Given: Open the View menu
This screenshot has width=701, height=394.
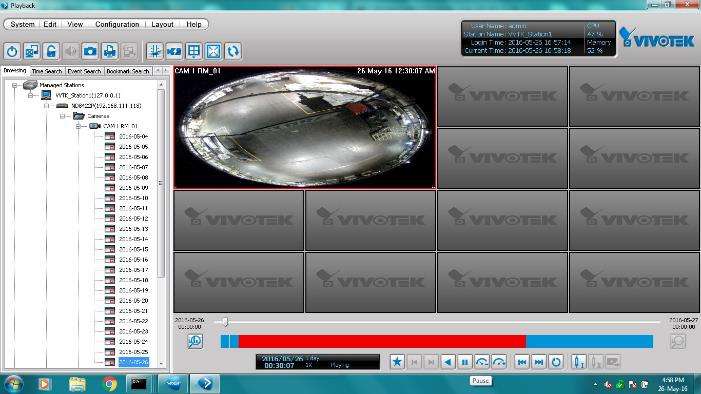Looking at the screenshot, I should (x=75, y=24).
